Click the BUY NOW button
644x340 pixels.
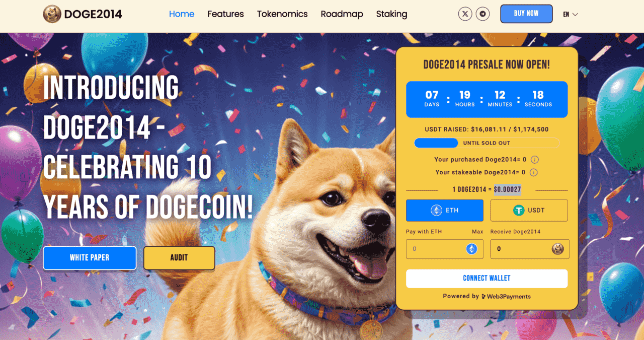click(x=526, y=14)
